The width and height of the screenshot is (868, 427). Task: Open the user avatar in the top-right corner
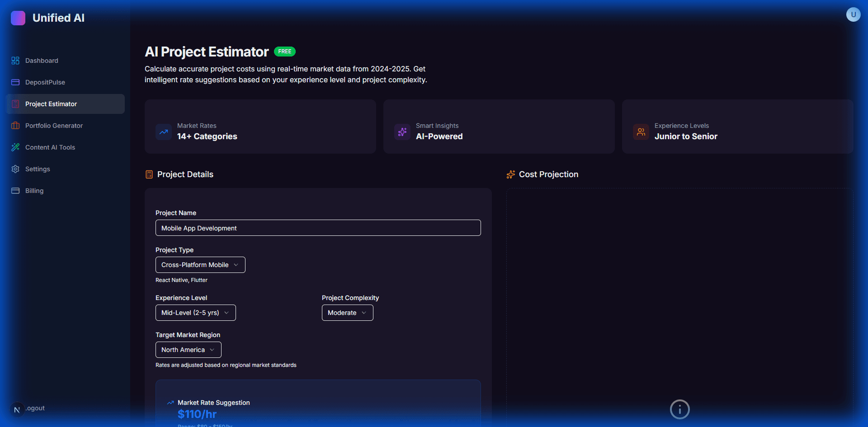pyautogui.click(x=854, y=14)
